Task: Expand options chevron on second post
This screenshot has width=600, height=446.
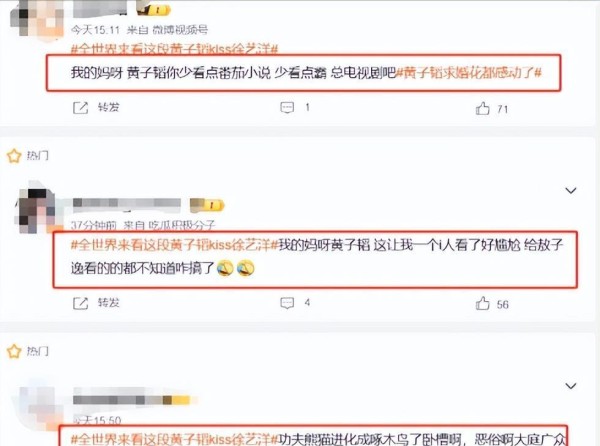Action: point(571,190)
